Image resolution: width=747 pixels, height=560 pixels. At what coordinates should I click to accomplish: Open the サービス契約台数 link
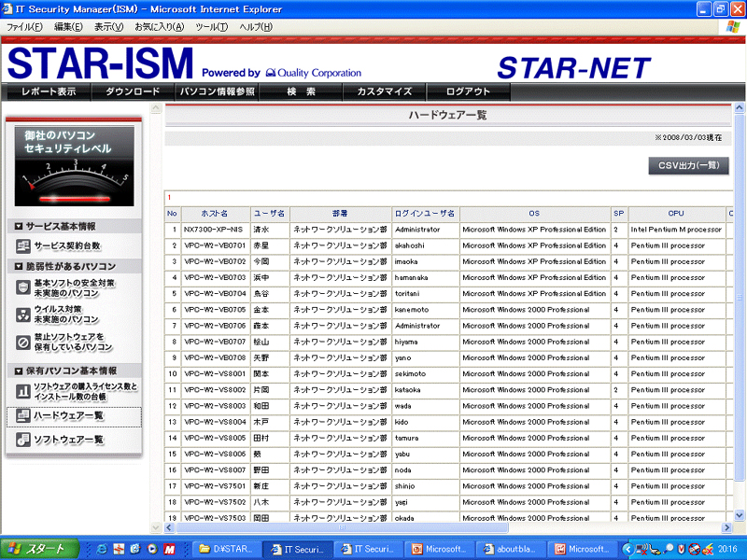pyautogui.click(x=67, y=246)
